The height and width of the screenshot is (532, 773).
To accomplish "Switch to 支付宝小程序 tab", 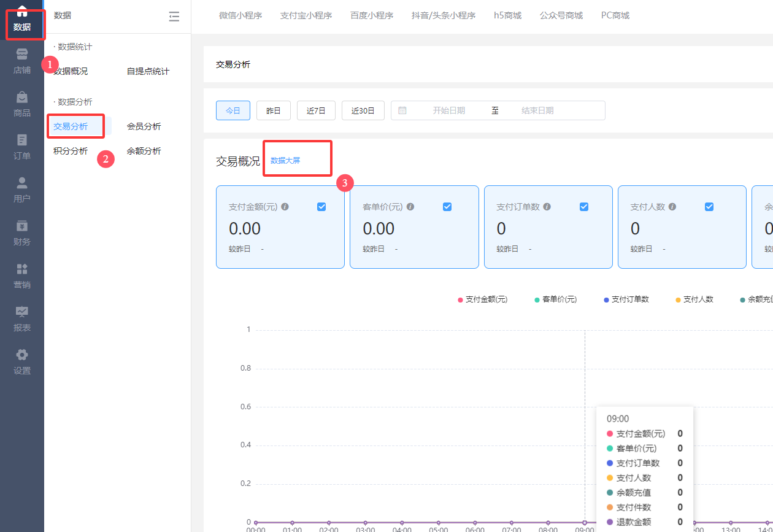I will (x=306, y=15).
